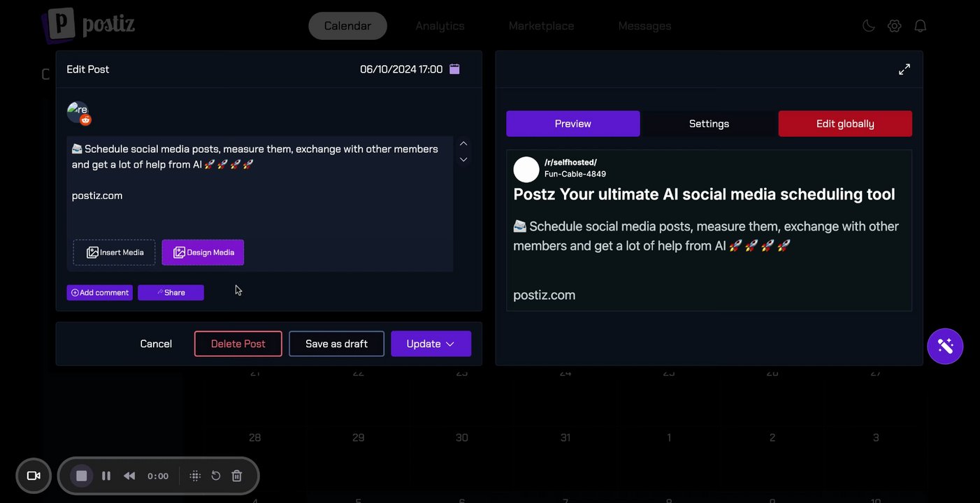980x503 pixels.
Task: Delete the recording with trash icon
Action: pos(237,476)
